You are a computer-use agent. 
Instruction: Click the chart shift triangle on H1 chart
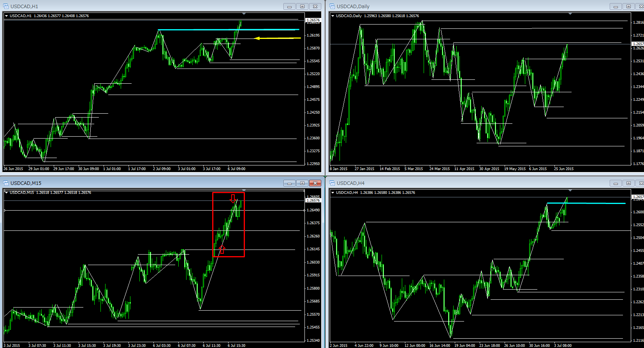pyautogui.click(x=244, y=14)
